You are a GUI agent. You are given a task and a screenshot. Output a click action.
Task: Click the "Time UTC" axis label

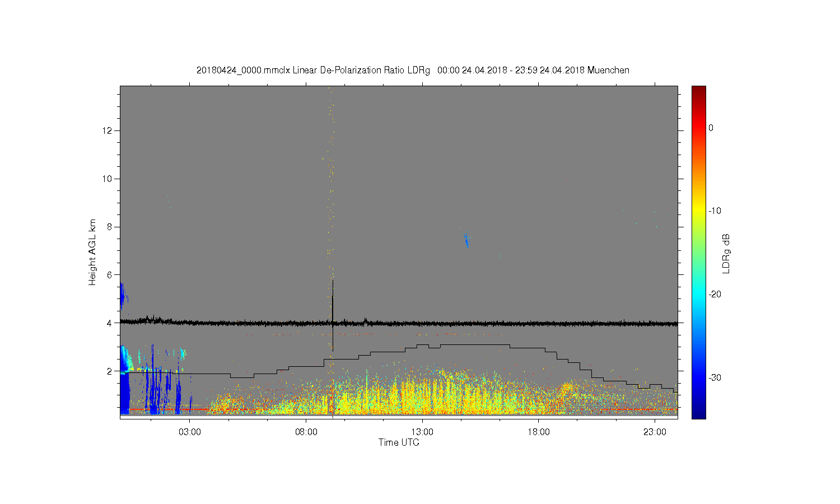tap(399, 442)
